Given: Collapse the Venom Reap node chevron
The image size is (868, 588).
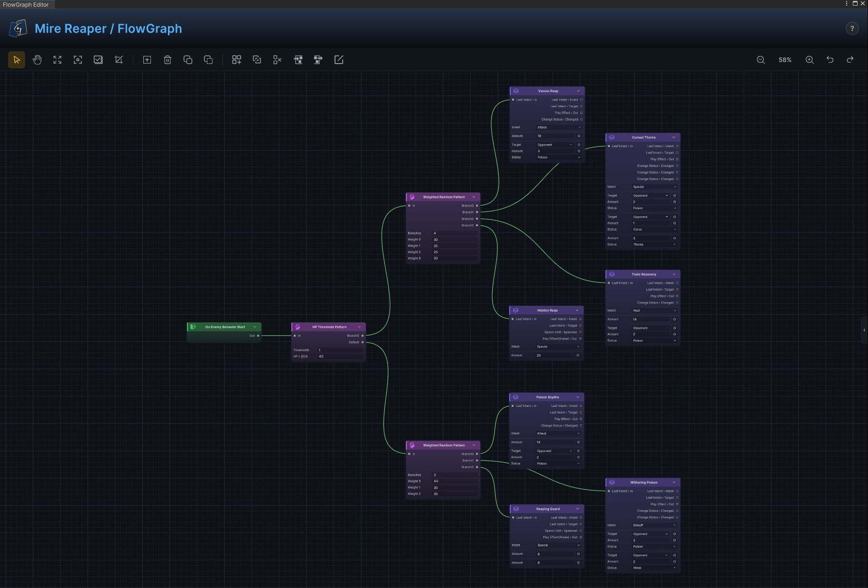Looking at the screenshot, I should (x=578, y=91).
